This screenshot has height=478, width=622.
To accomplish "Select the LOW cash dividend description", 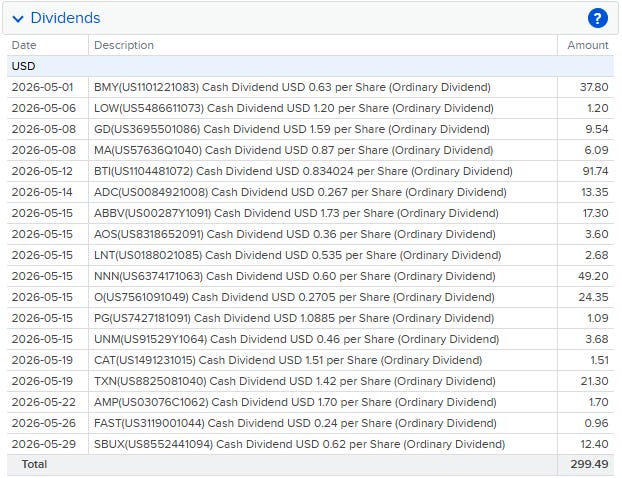I will pos(294,108).
